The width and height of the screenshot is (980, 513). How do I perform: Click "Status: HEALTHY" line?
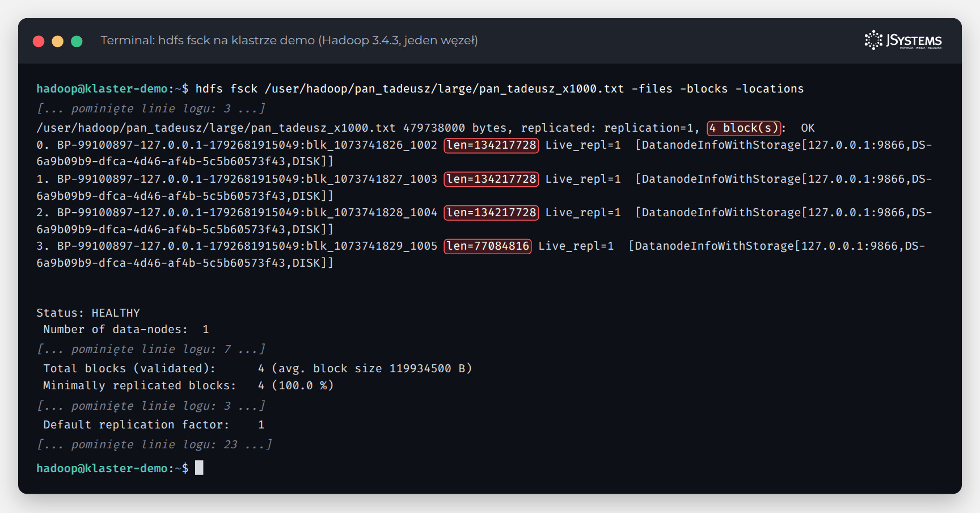tap(88, 313)
